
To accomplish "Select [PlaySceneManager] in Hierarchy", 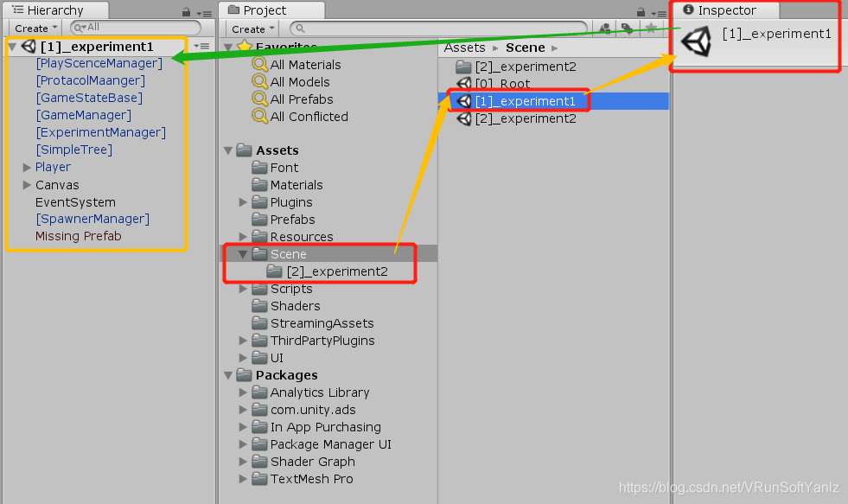I will click(99, 63).
